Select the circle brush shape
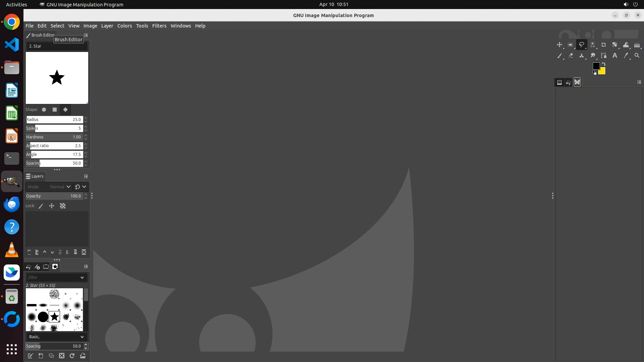644x362 pixels. click(x=44, y=110)
